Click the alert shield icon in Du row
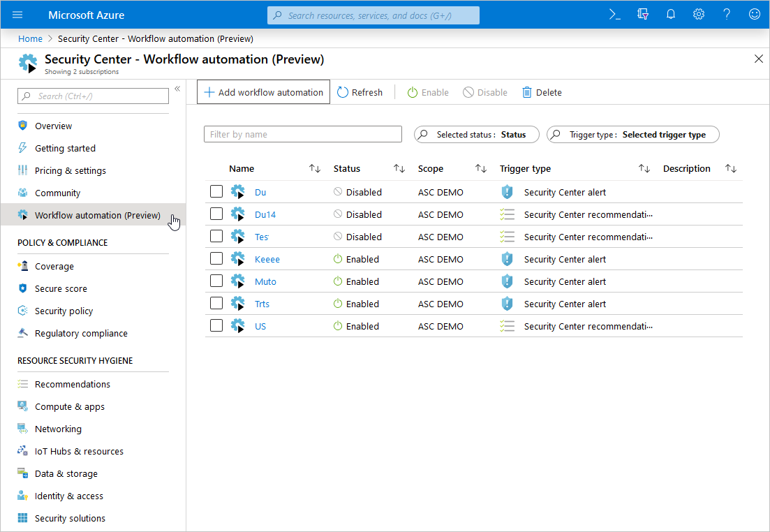Screen dimensions: 770x532 coord(507,192)
